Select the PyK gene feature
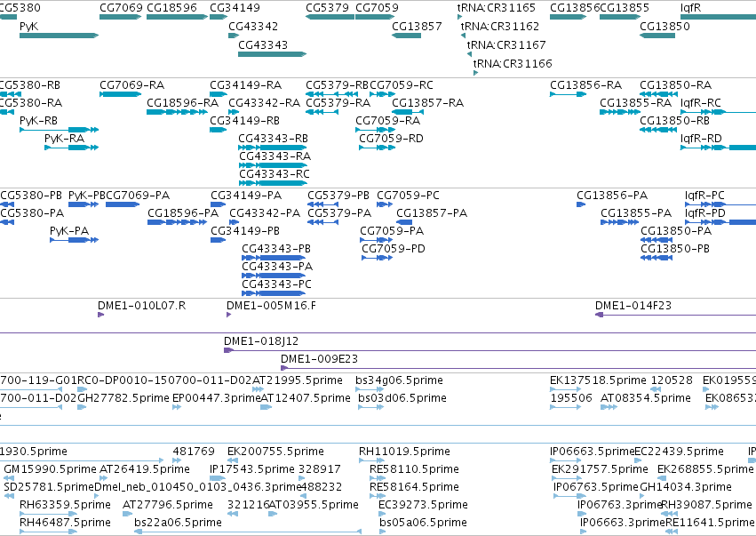Viewport: 756px width, 536px height. click(59, 36)
